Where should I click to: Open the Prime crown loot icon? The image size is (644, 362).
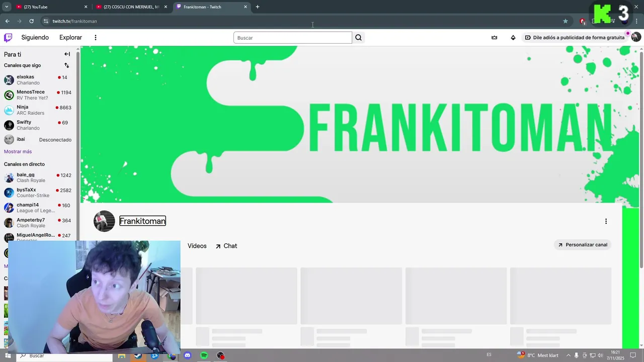[x=494, y=37]
